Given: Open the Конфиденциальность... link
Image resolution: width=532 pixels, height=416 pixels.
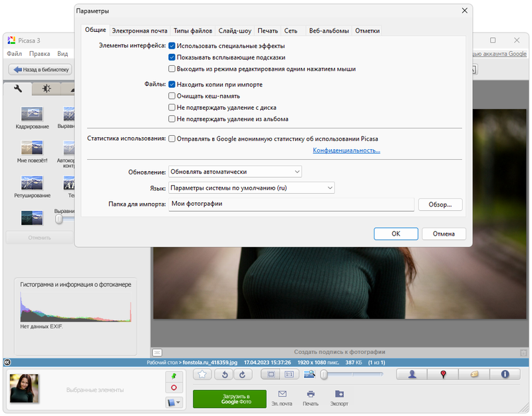Looking at the screenshot, I should pos(346,150).
